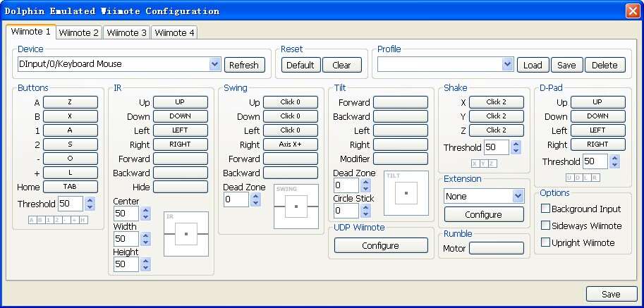Click the empty IR Forward mapping button
Viewport: 644px width, 308px height.
181,159
